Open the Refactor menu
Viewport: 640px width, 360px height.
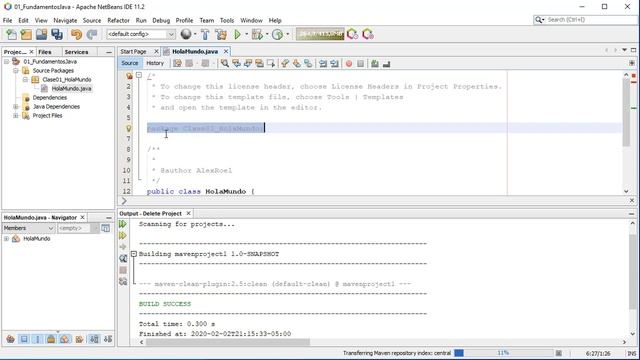(x=118, y=20)
